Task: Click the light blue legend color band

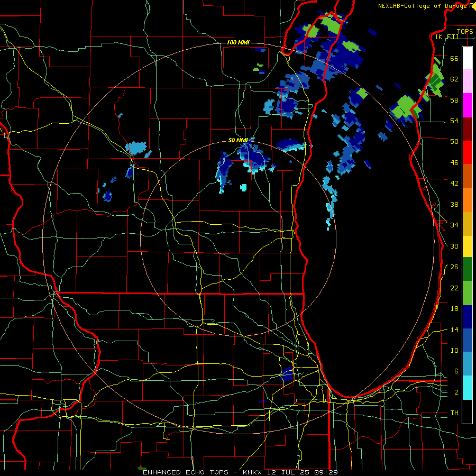Action: (x=467, y=364)
